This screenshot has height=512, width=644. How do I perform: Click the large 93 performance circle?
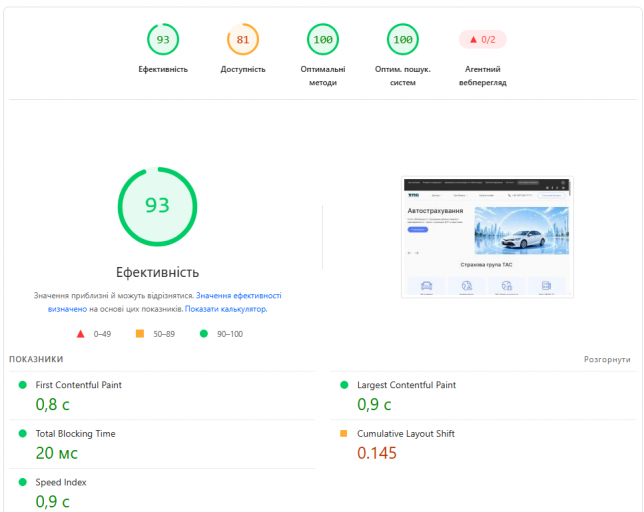(157, 207)
